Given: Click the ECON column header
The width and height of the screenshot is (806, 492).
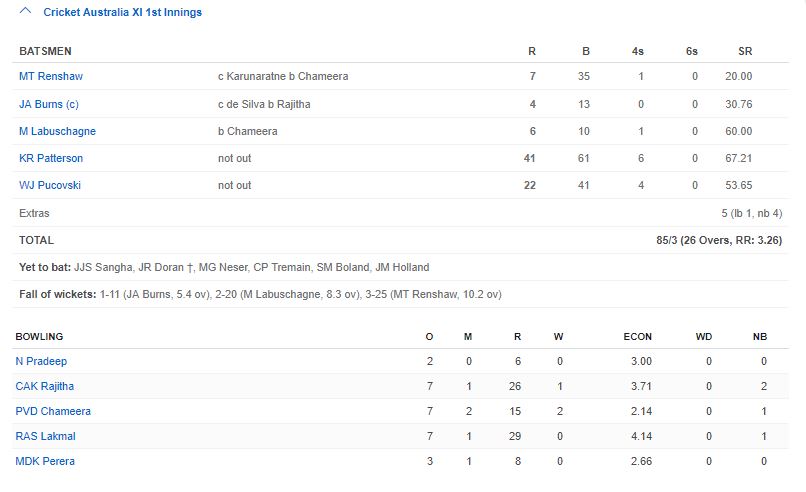Looking at the screenshot, I should (x=638, y=337).
